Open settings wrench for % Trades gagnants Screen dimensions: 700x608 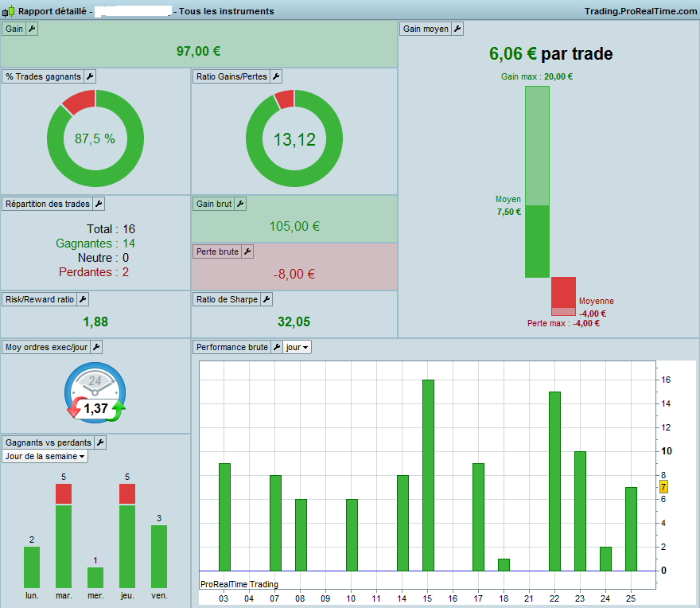(90, 76)
